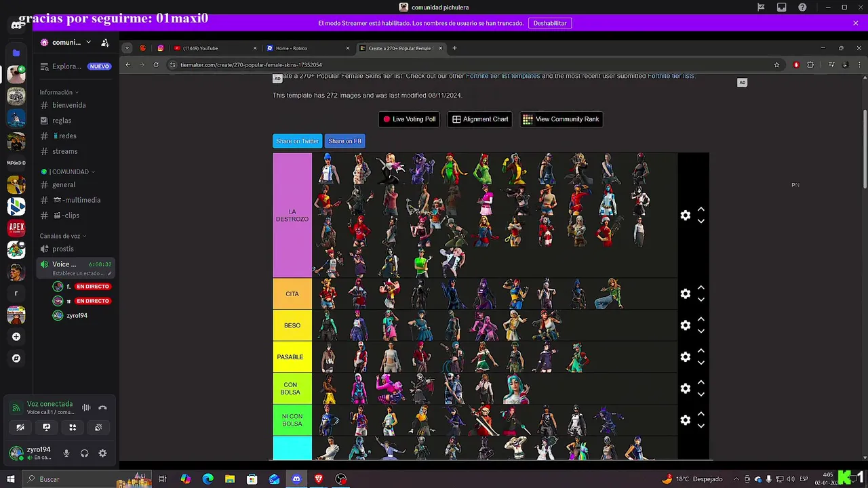The height and width of the screenshot is (488, 868).
Task: Open browser extensions puzzle icon
Action: pos(810,65)
